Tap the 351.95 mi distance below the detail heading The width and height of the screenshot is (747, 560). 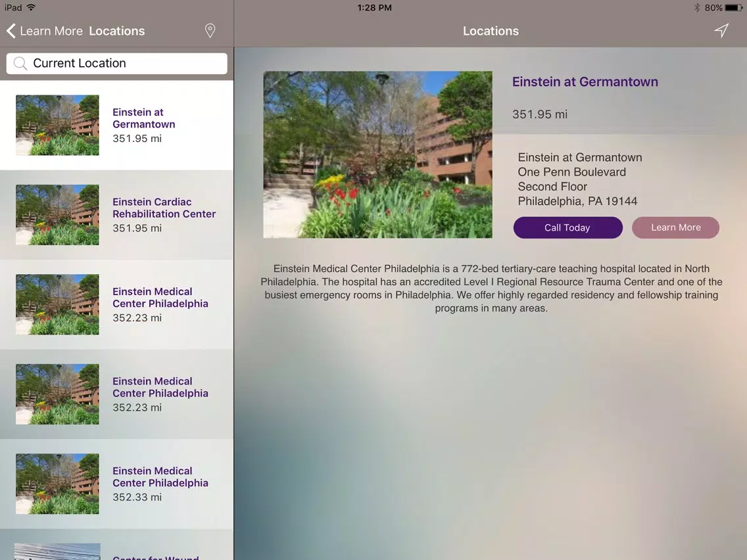coord(540,114)
